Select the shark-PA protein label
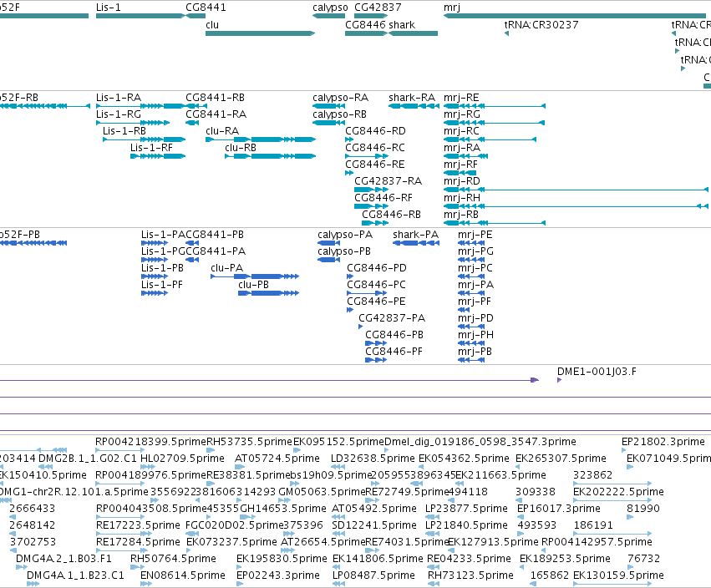 coord(416,235)
